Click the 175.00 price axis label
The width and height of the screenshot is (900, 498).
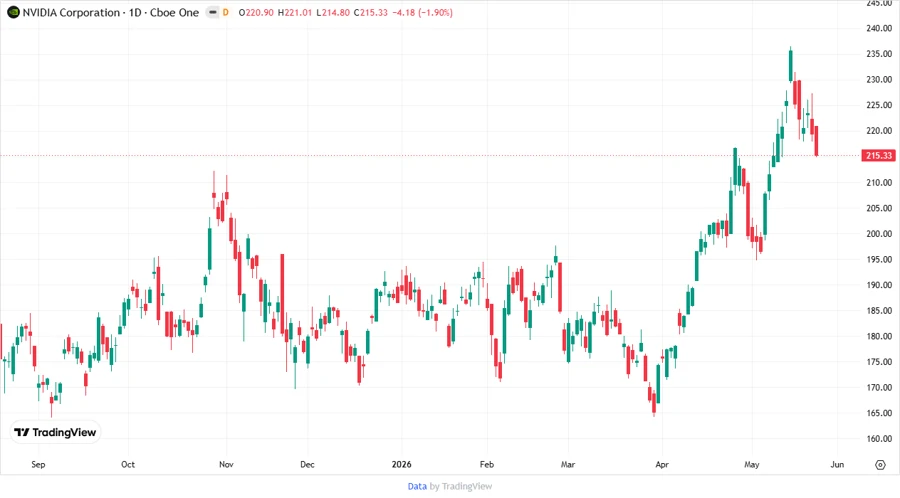pos(879,362)
